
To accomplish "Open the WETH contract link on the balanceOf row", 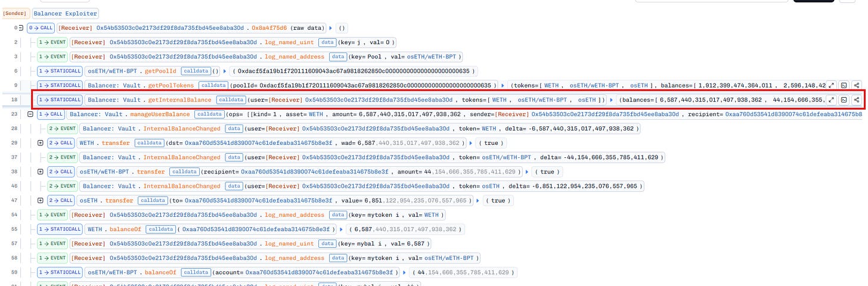I will click(95, 229).
